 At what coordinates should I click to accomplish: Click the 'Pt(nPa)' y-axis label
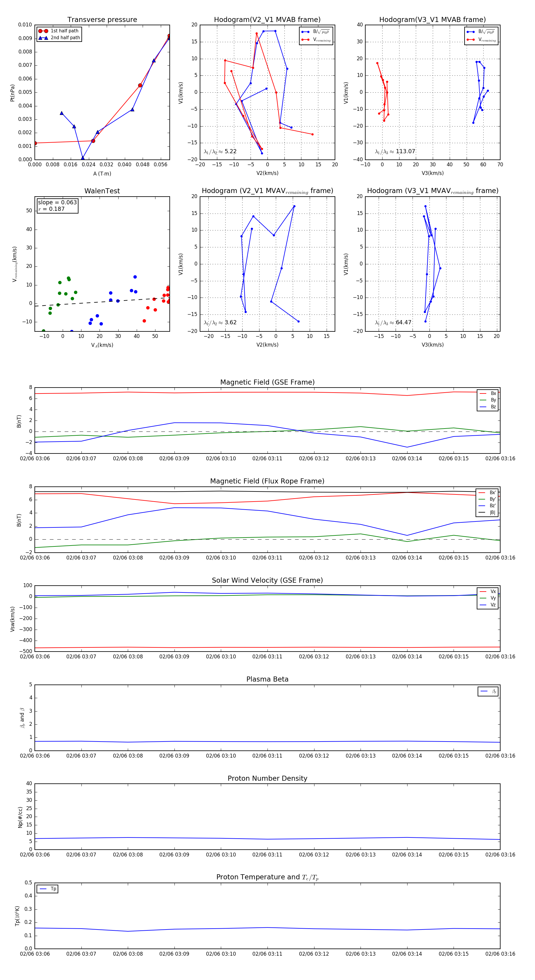pyautogui.click(x=12, y=92)
